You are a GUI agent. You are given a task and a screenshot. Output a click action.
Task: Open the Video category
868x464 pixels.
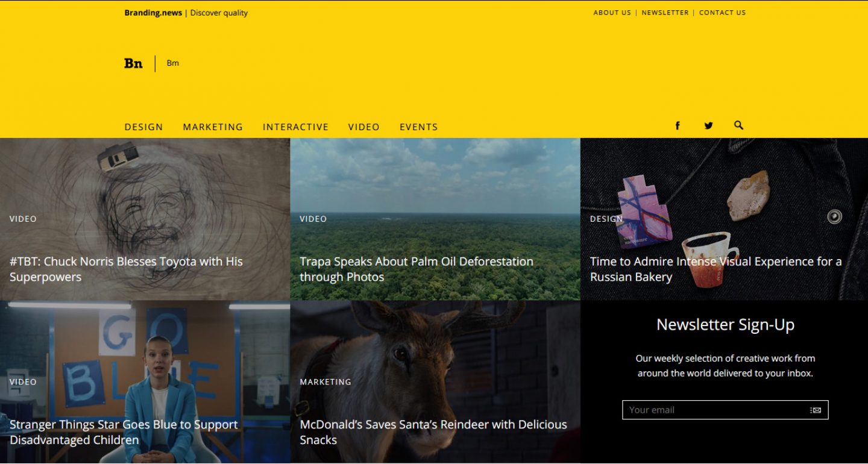(x=363, y=127)
